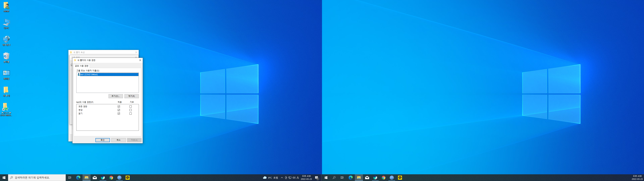Select the nas network drive shortcut icon
This screenshot has height=181, width=644.
tap(6, 109)
